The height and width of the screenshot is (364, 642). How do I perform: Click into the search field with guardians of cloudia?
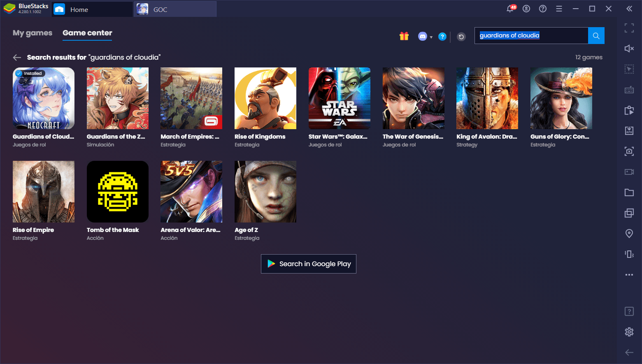coord(531,36)
